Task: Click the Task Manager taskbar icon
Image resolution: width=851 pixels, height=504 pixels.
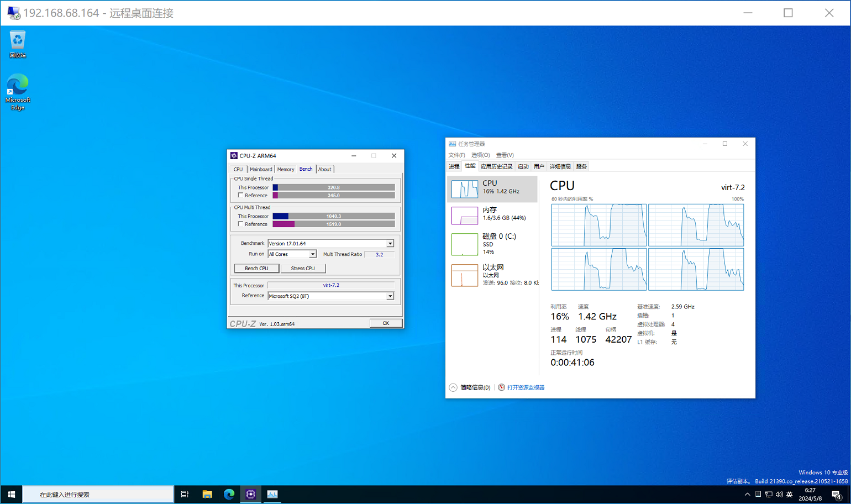Action: coord(272,495)
